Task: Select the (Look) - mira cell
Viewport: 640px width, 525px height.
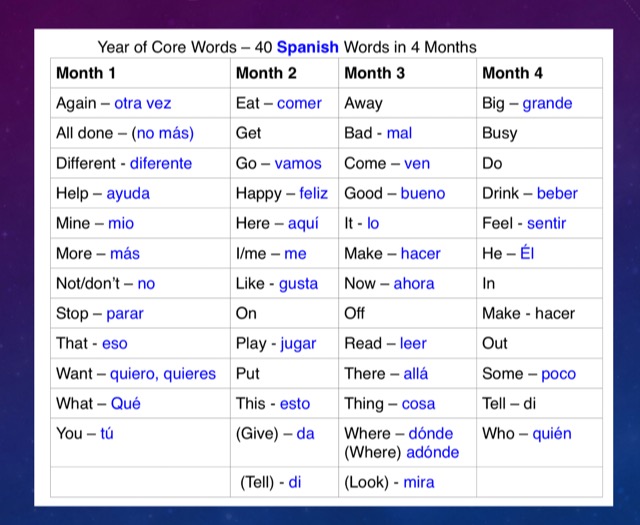Action: [407, 482]
